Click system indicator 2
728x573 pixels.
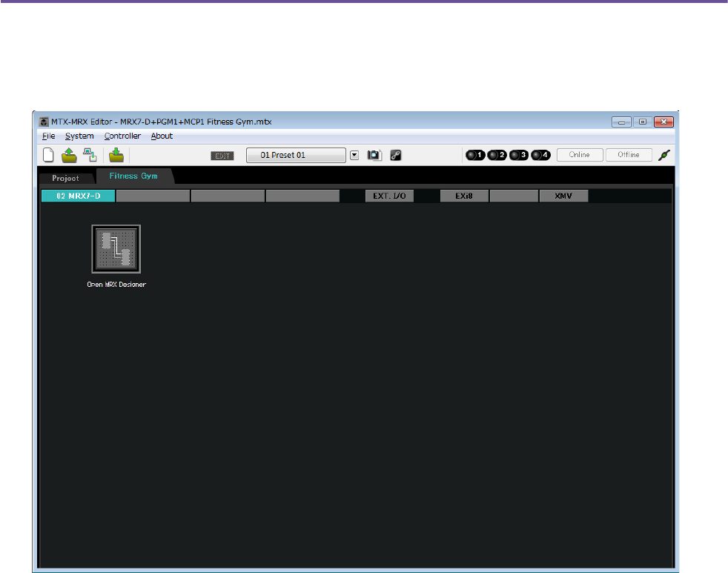click(x=497, y=155)
